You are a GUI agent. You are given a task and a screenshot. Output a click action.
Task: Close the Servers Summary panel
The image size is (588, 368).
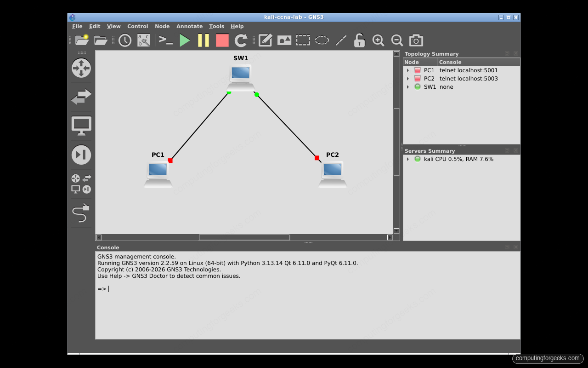click(516, 150)
